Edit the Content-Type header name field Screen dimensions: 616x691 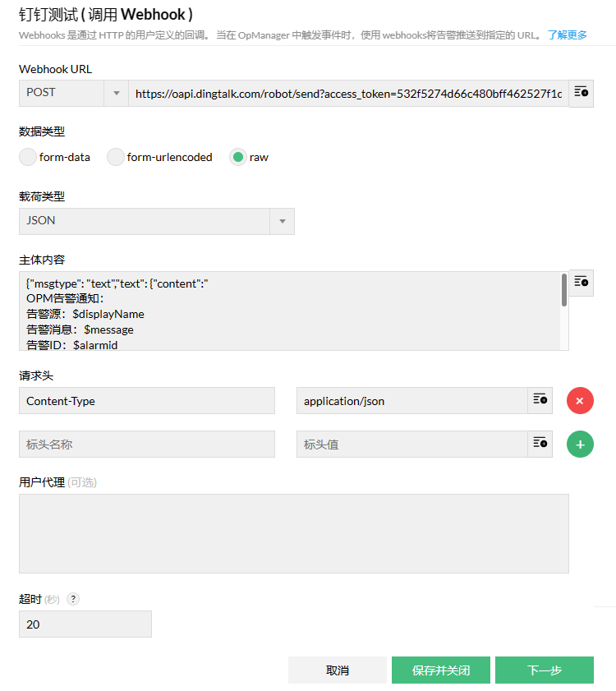click(x=147, y=401)
